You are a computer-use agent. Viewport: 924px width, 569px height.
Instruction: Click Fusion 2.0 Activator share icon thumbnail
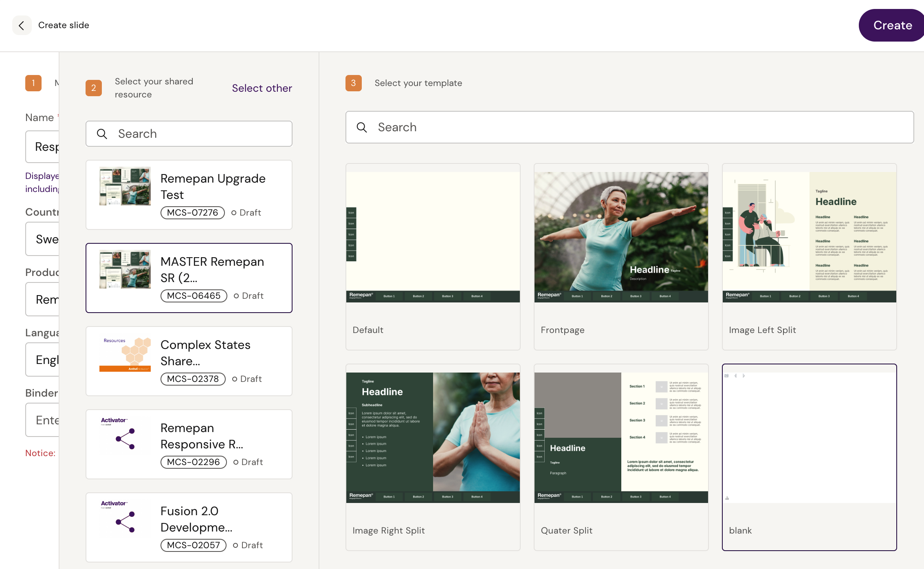pos(125,522)
